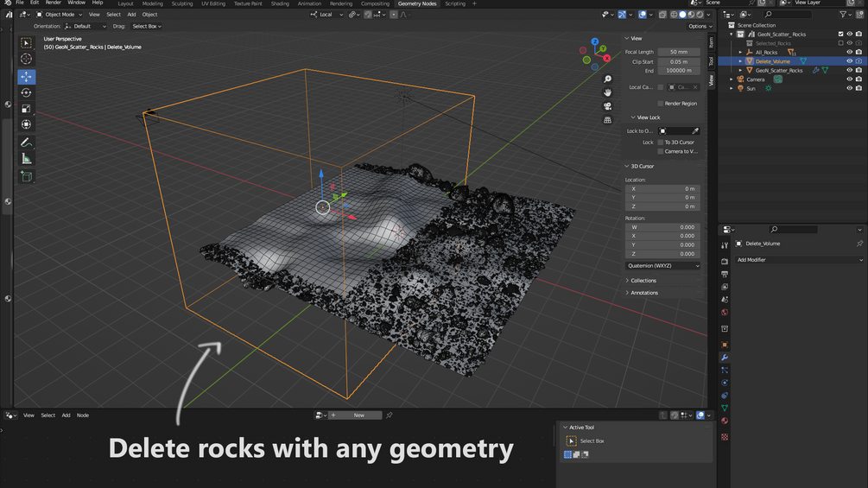Screen dimensions: 868x488
Task: Enable Render Region checkbox
Action: pyautogui.click(x=661, y=104)
